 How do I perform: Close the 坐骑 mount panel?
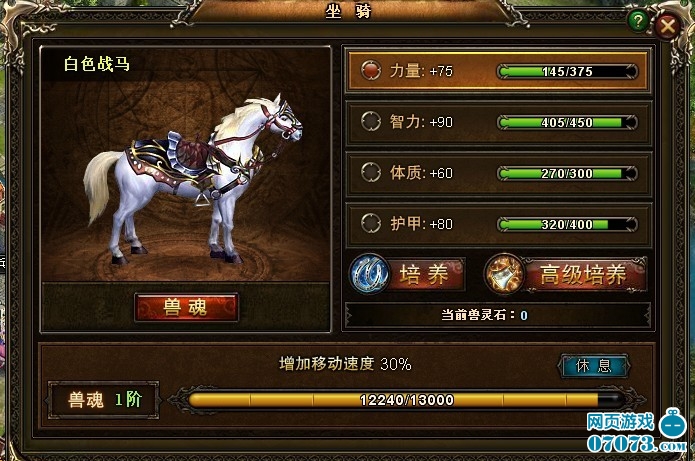point(668,26)
